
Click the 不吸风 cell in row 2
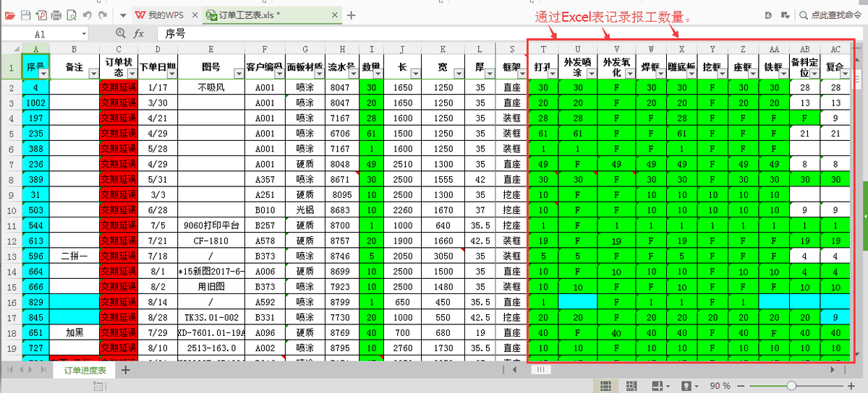pyautogui.click(x=211, y=87)
